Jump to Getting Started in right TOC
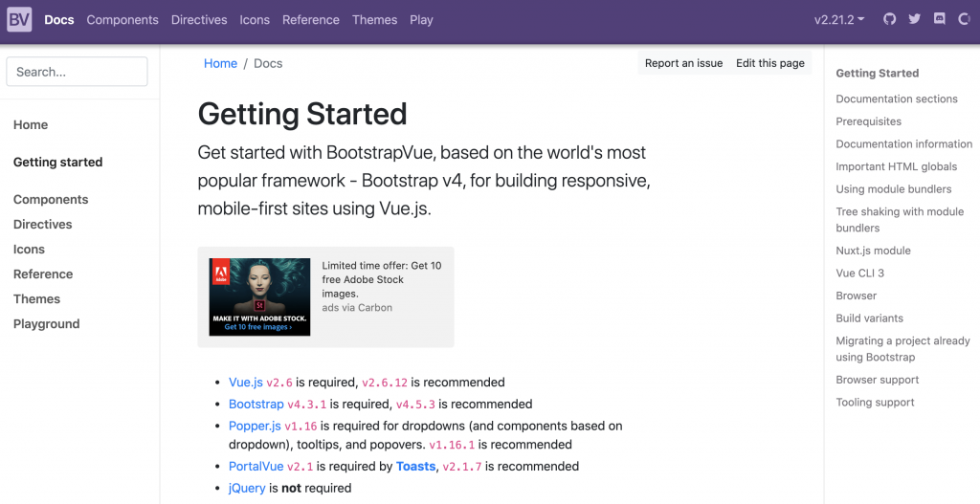This screenshot has width=980, height=504. [x=877, y=73]
